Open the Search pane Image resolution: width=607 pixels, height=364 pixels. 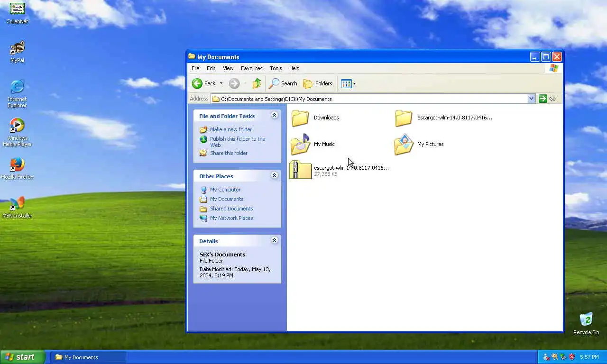tap(283, 83)
